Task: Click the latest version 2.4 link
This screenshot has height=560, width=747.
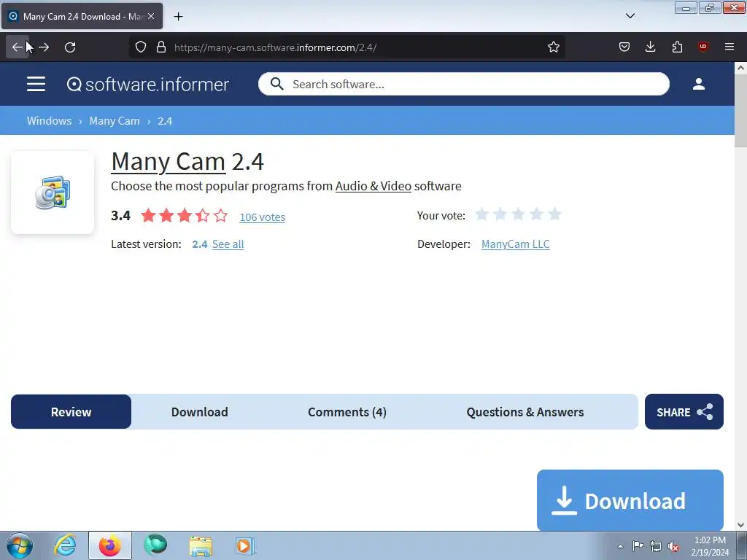Action: (200, 244)
